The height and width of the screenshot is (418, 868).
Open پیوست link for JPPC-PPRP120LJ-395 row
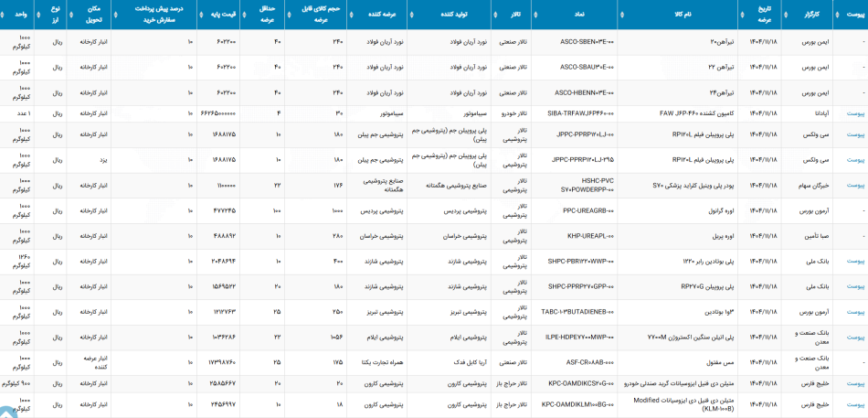855,160
